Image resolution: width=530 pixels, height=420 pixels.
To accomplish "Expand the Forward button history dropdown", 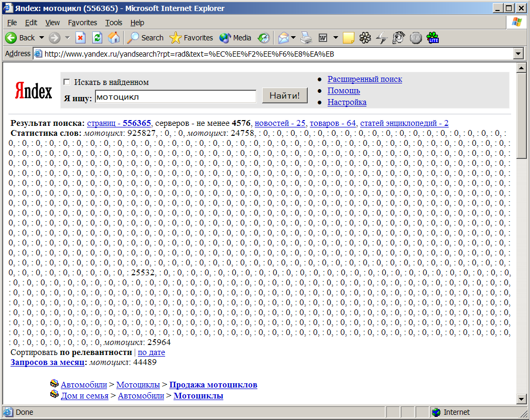I will coord(67,38).
